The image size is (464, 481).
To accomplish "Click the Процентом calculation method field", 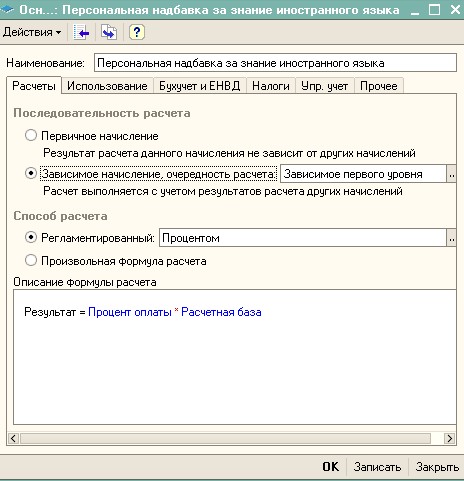I will 302,238.
